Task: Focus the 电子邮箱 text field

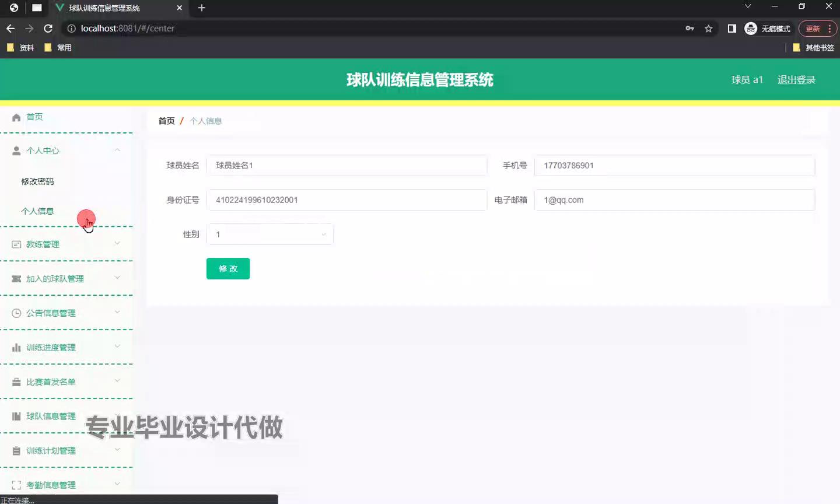Action: 674,200
